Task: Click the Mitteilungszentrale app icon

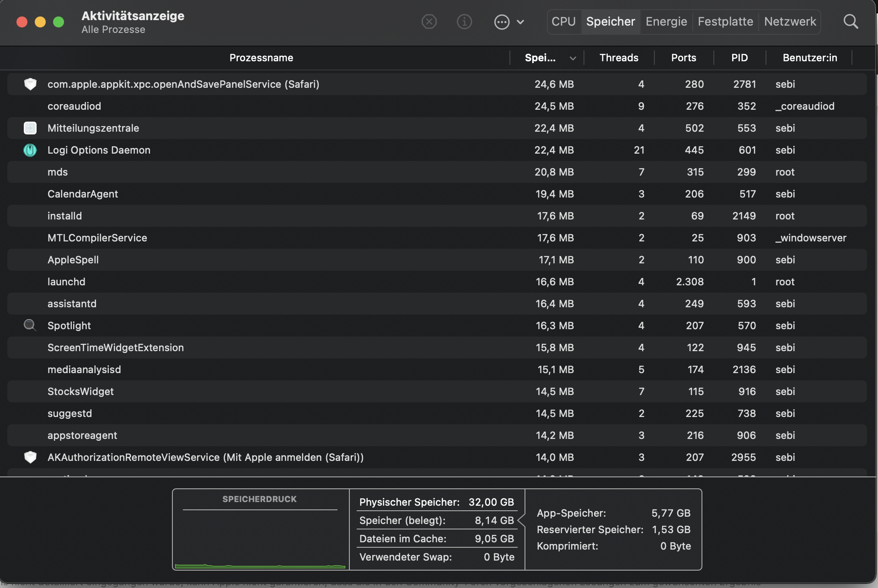Action: tap(30, 128)
